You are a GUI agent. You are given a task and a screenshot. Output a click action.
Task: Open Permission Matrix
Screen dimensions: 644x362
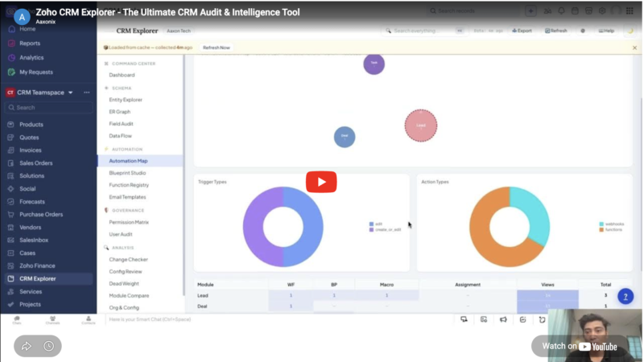129,222
